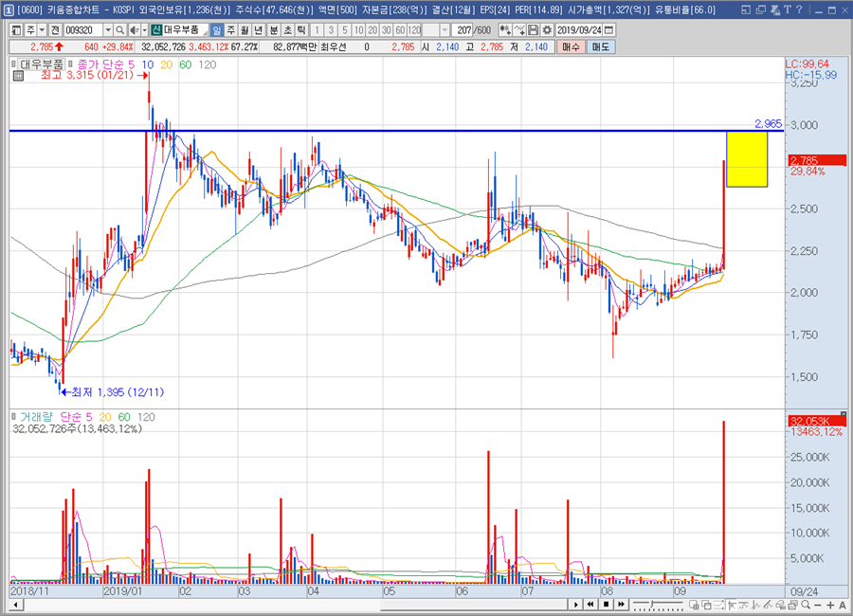Click the [1] screen number icon in title bar
The image size is (853, 616).
[9, 9]
